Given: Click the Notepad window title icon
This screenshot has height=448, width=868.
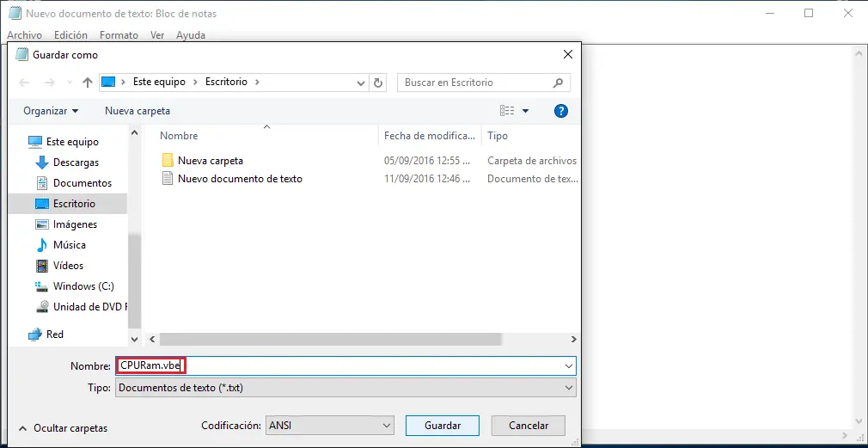Looking at the screenshot, I should tap(15, 13).
